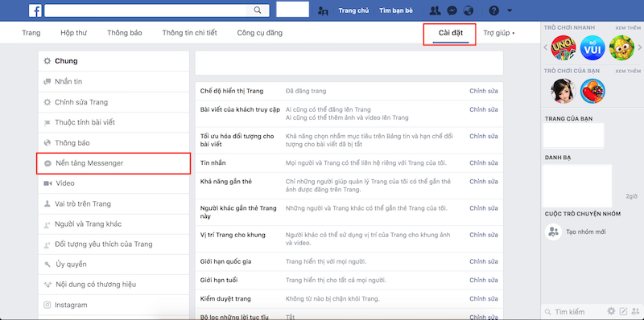Open Messenger icon in top bar
644x320 pixels.
pyautogui.click(x=452, y=10)
